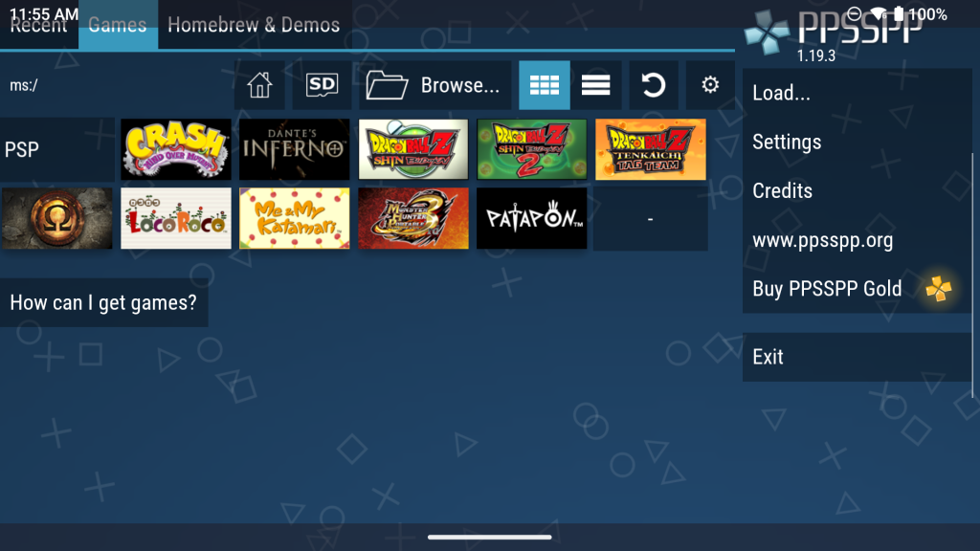The image size is (980, 551).
Task: Launch Crash Mind Over Mutant game
Action: point(176,149)
